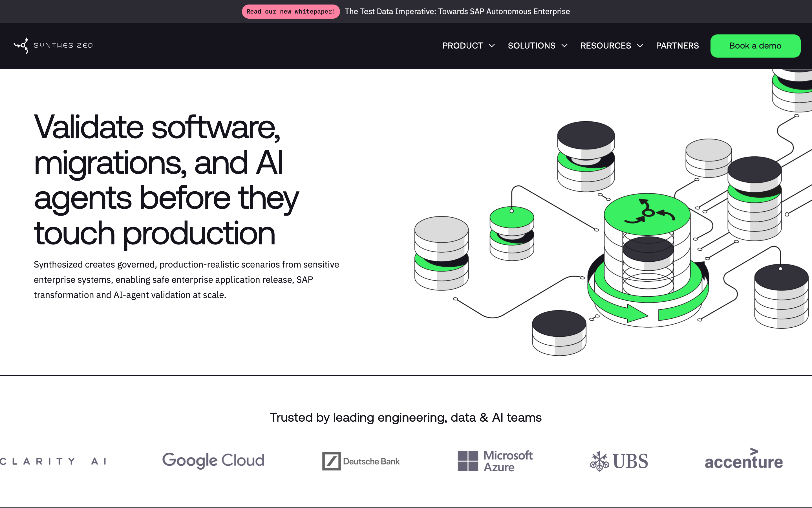Click the Clarity AI logo
Image resolution: width=812 pixels, height=508 pixels.
(x=53, y=461)
